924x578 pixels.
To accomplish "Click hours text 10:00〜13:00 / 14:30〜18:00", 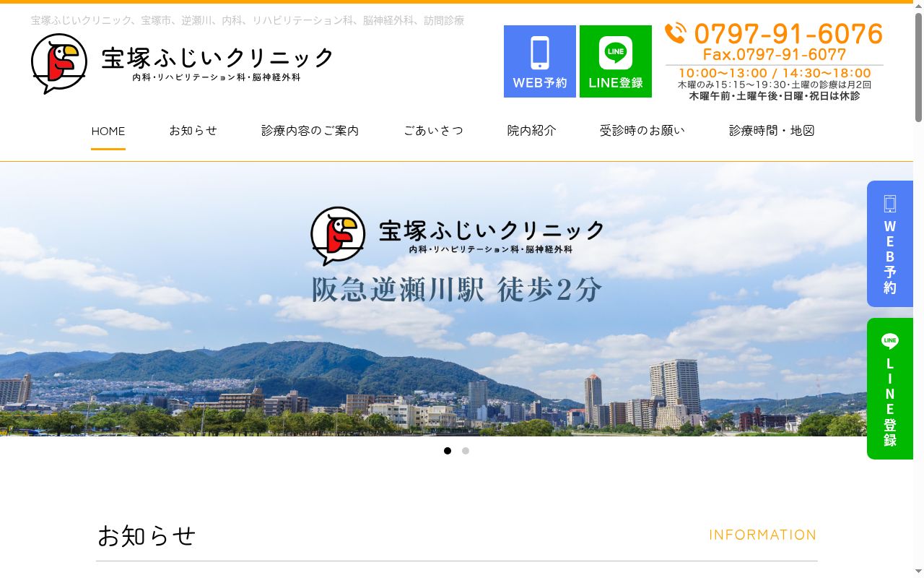I will [x=775, y=73].
